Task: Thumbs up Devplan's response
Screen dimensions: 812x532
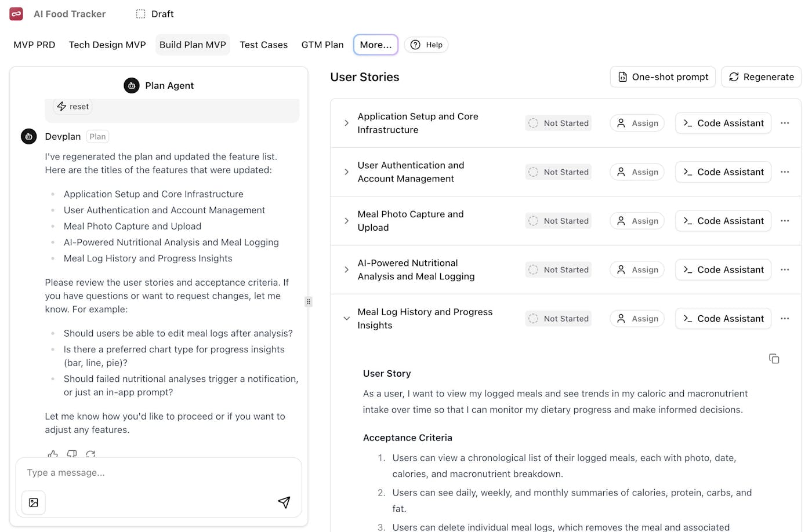Action: coord(52,454)
